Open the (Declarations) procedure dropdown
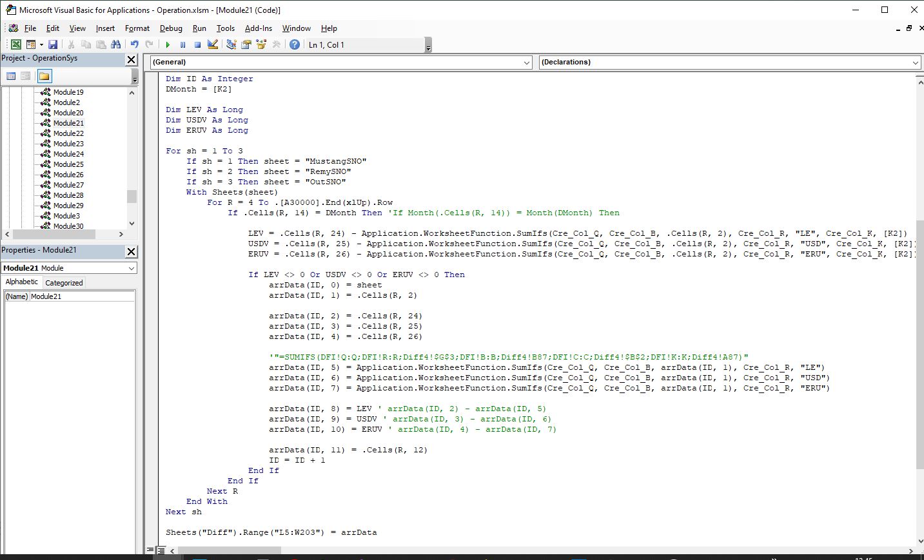The image size is (924, 560). click(915, 63)
